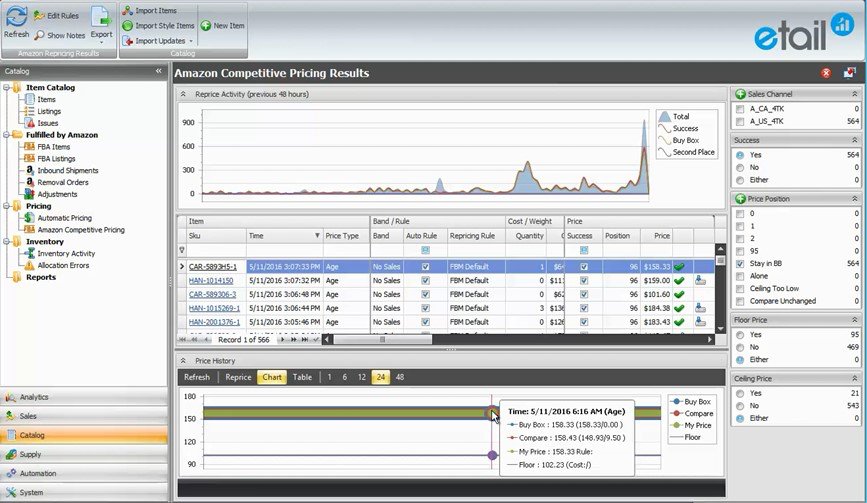
Task: Click the Export toolbar icon
Action: pyautogui.click(x=101, y=17)
